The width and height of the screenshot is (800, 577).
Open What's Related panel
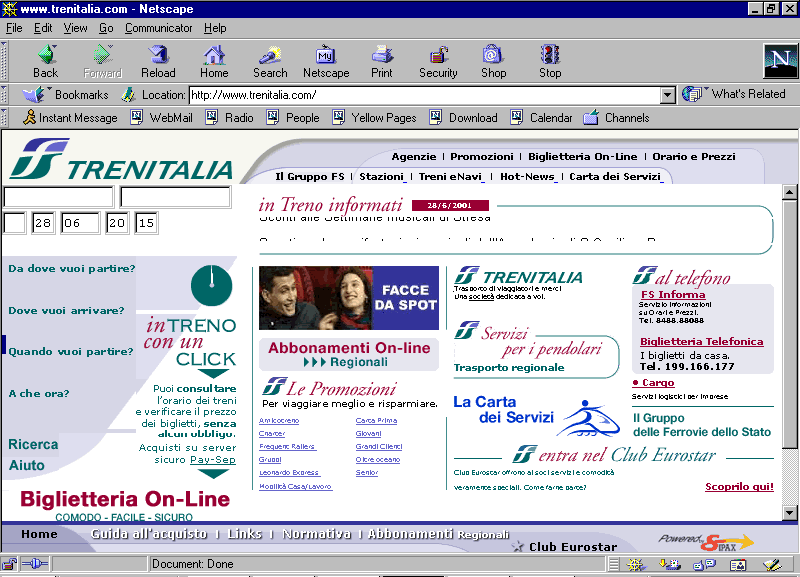coord(734,94)
